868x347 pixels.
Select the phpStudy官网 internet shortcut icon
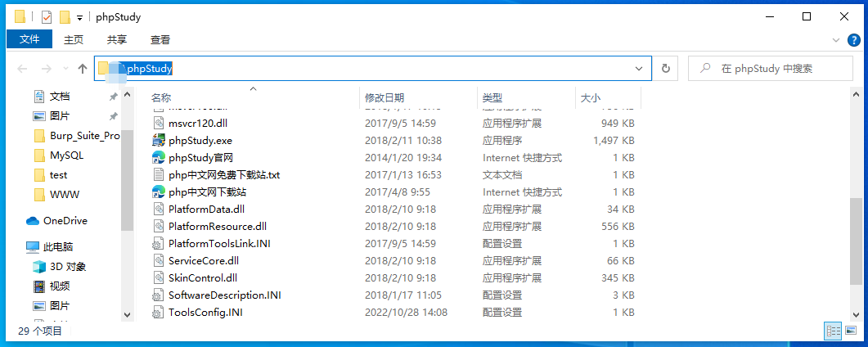point(159,158)
